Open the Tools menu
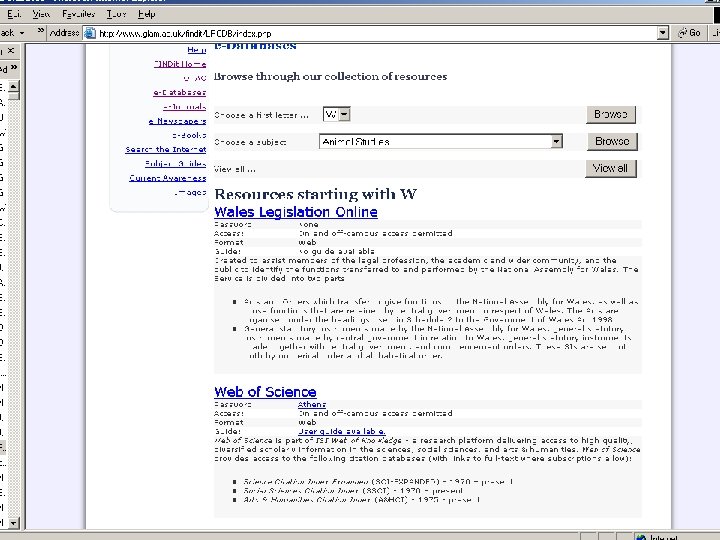This screenshot has width=720, height=540. click(116, 14)
